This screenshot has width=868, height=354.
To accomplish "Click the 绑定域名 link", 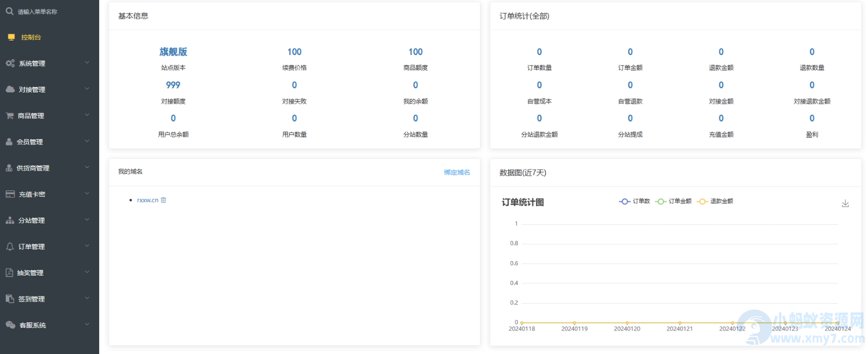I will [457, 172].
